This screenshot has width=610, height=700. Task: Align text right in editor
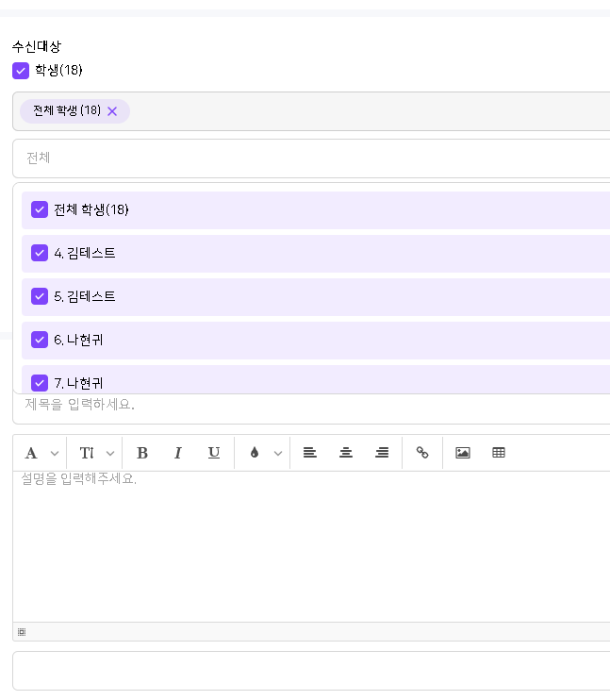tap(382, 453)
